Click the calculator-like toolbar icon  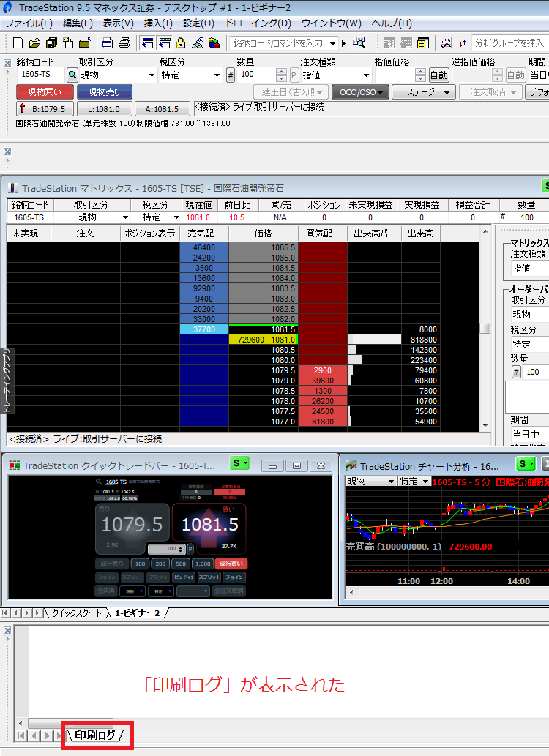(x=423, y=43)
